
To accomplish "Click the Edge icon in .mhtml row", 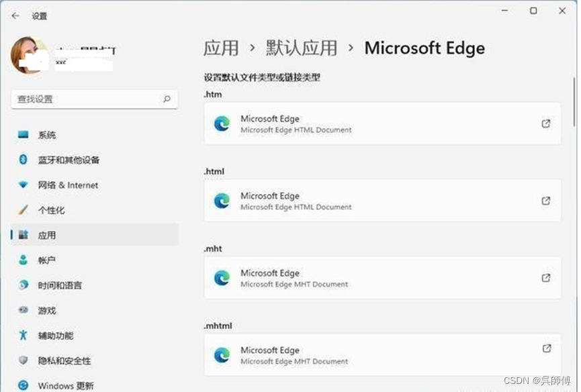I will 222,355.
